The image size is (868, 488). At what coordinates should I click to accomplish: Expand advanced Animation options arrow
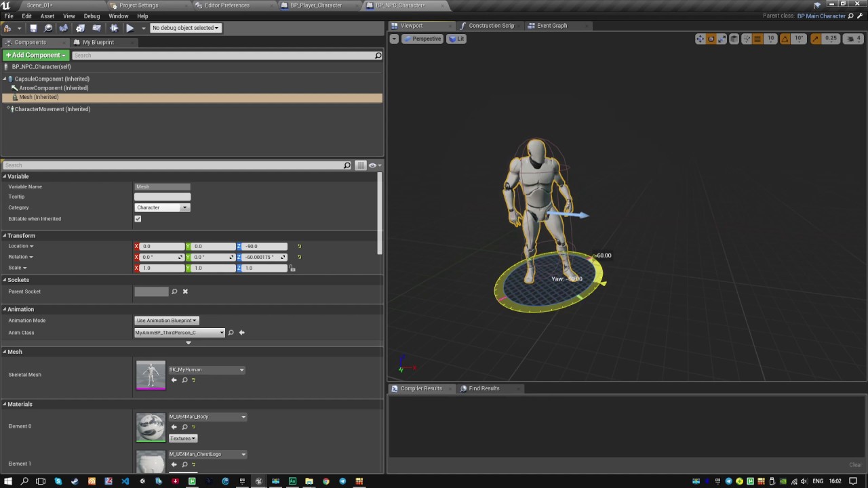click(x=189, y=343)
